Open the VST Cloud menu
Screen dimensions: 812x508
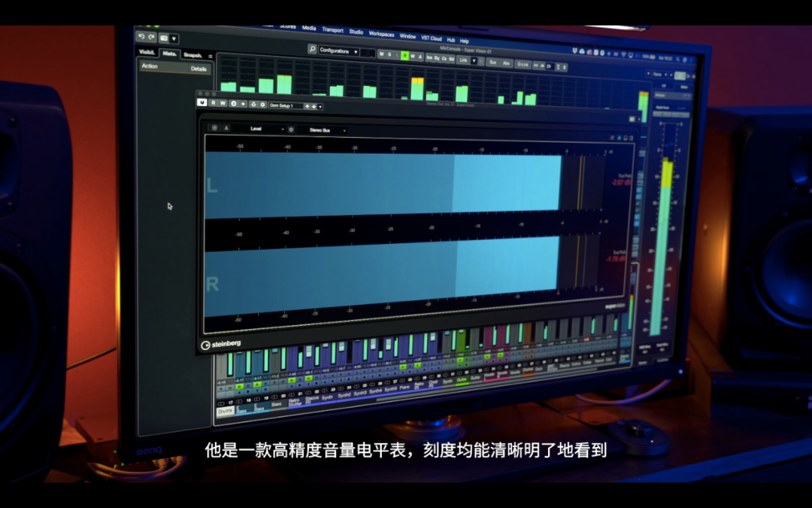point(431,38)
